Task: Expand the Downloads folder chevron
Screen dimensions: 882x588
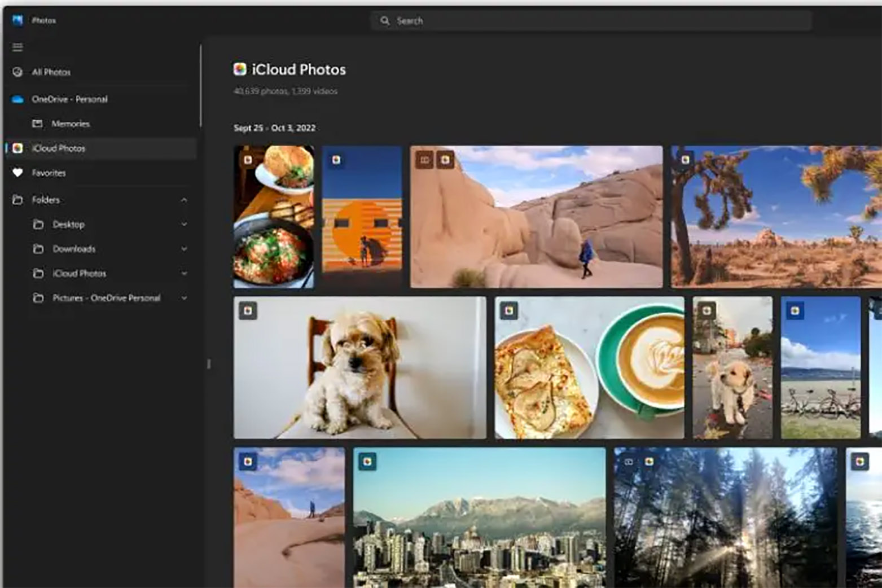Action: click(184, 249)
